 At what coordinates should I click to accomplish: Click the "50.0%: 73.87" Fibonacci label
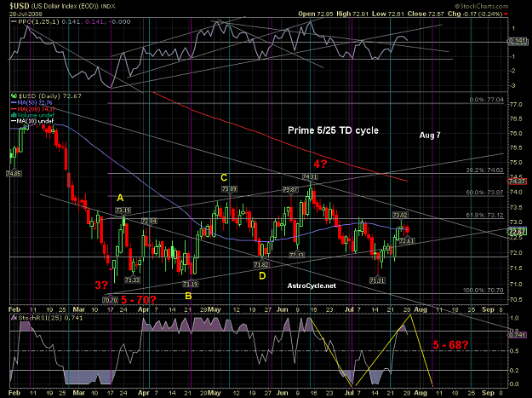point(485,193)
